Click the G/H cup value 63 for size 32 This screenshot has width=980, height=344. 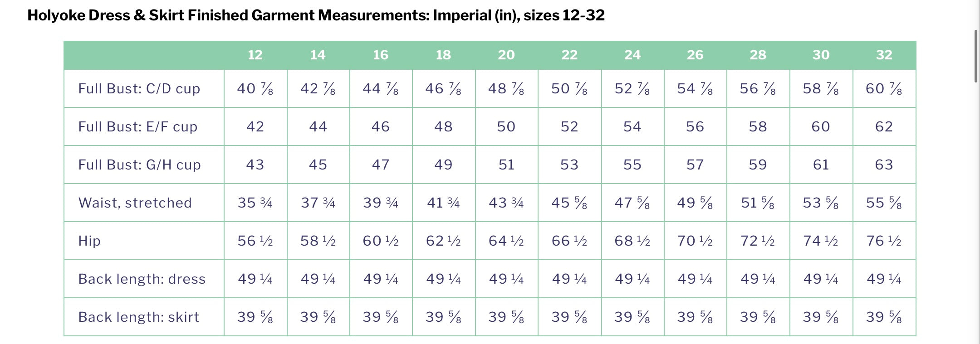pyautogui.click(x=884, y=165)
